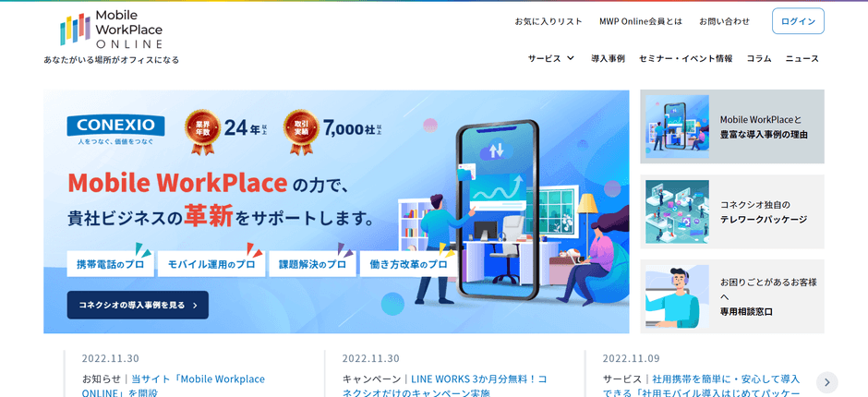Open MWP Online会員とは page

point(641,21)
